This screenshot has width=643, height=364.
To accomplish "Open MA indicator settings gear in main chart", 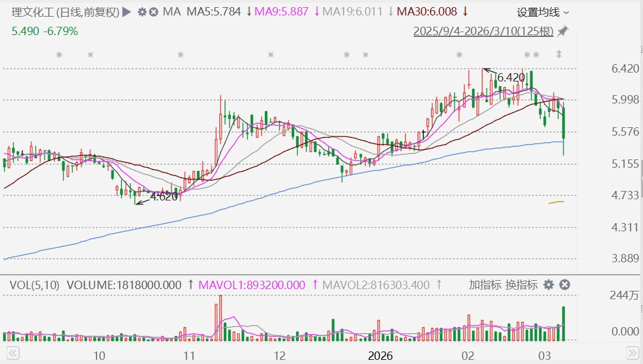I will pyautogui.click(x=142, y=12).
